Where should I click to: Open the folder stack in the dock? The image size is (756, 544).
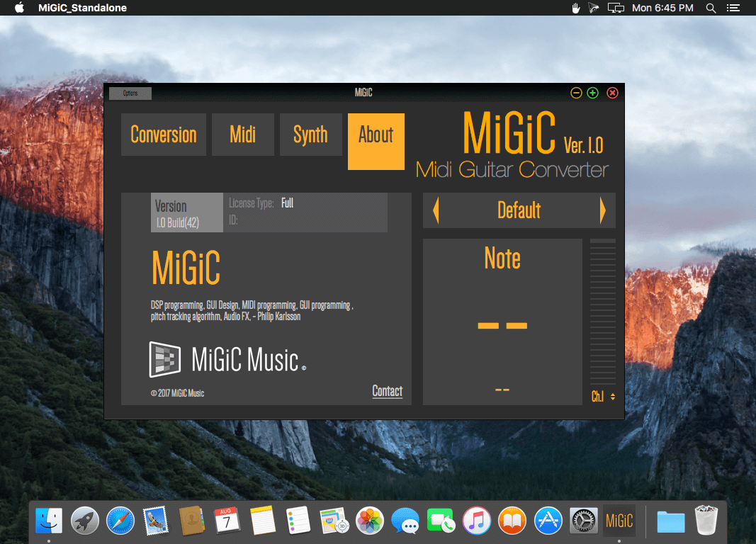coord(671,522)
